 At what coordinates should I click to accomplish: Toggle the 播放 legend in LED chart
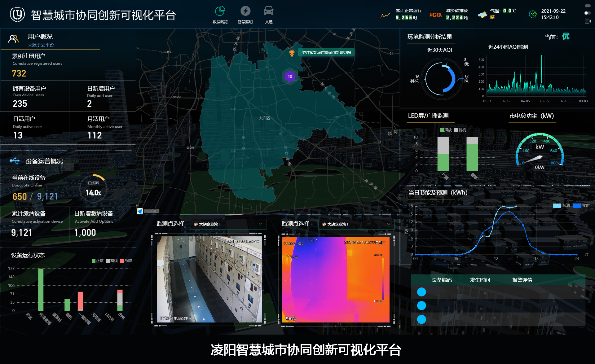click(446, 130)
